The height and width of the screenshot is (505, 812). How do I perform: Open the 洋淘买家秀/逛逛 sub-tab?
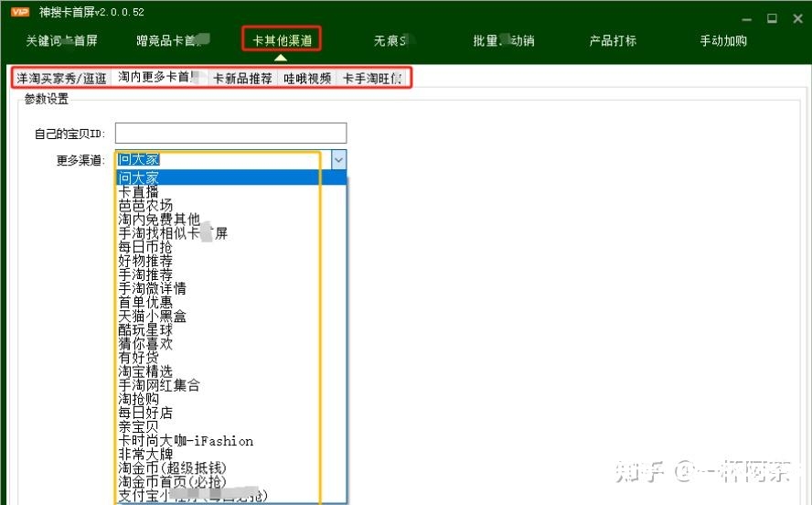point(61,79)
